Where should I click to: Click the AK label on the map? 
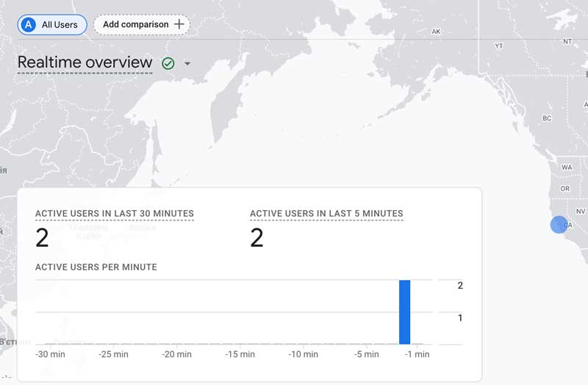click(436, 32)
